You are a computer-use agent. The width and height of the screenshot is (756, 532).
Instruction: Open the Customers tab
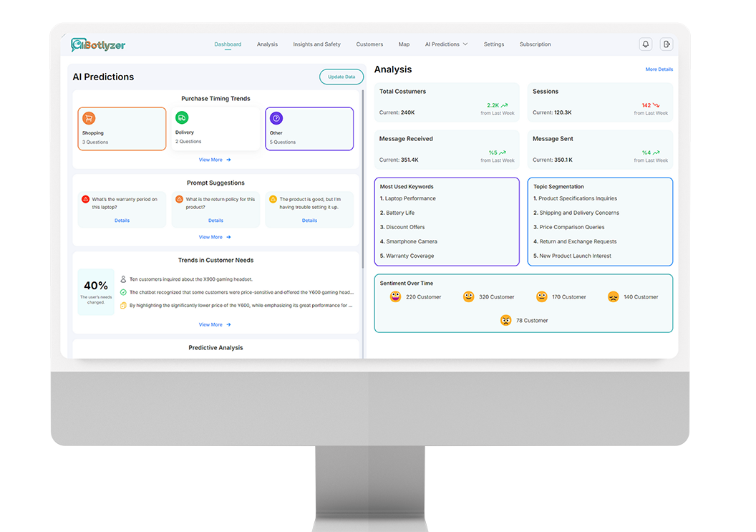(x=369, y=44)
